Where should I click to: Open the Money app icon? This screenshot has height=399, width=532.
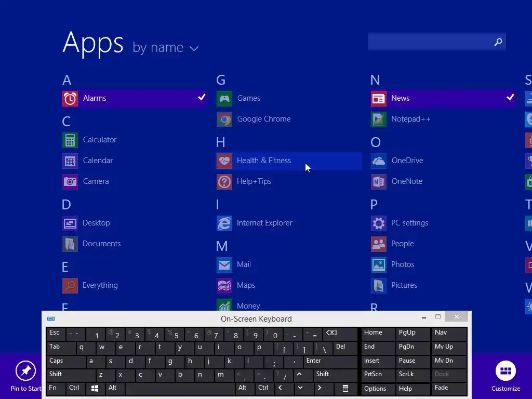click(x=224, y=304)
